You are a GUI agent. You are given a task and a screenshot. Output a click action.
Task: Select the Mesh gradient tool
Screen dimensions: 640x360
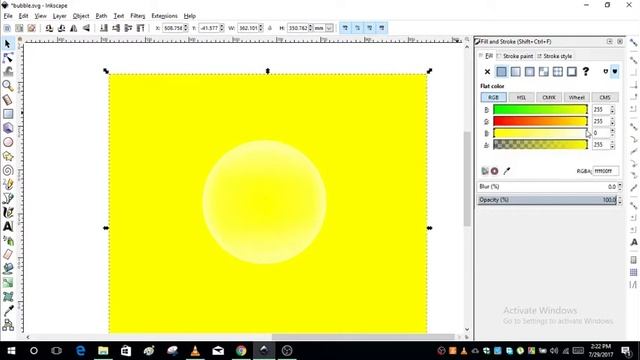point(8,296)
